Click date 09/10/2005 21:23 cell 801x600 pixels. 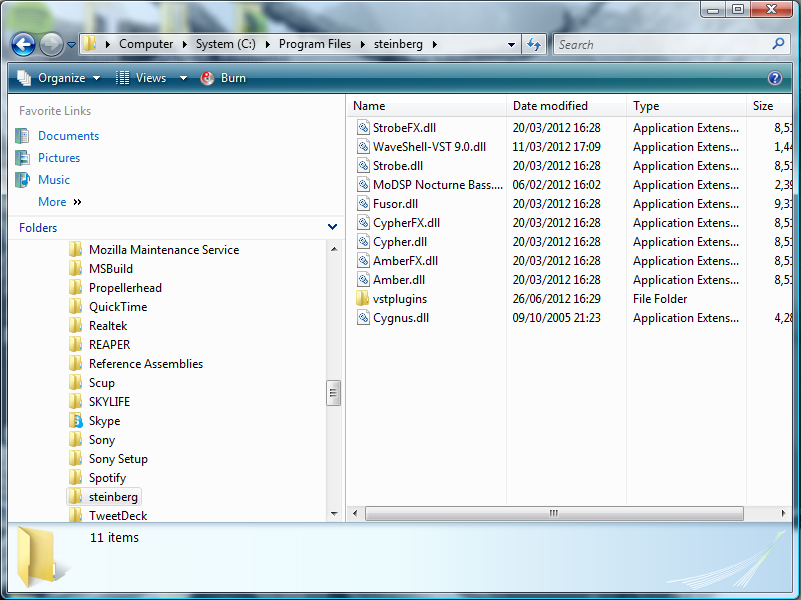[x=556, y=318]
